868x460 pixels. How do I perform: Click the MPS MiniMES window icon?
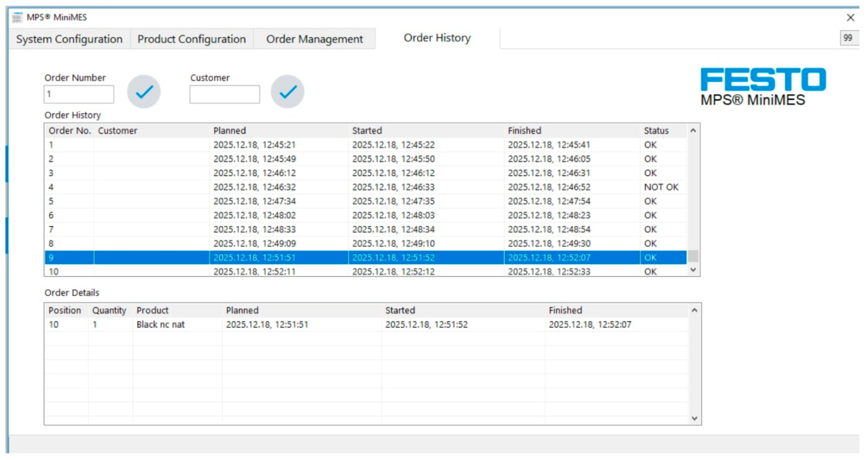coord(17,17)
